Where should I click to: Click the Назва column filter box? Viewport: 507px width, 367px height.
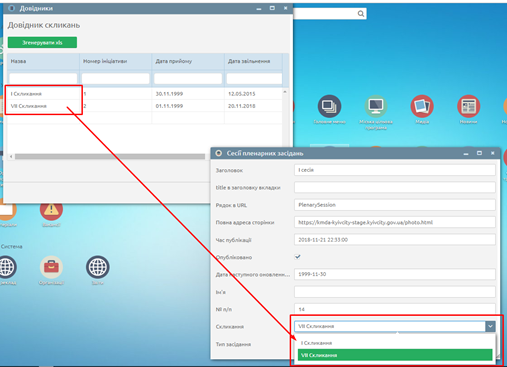pos(43,79)
